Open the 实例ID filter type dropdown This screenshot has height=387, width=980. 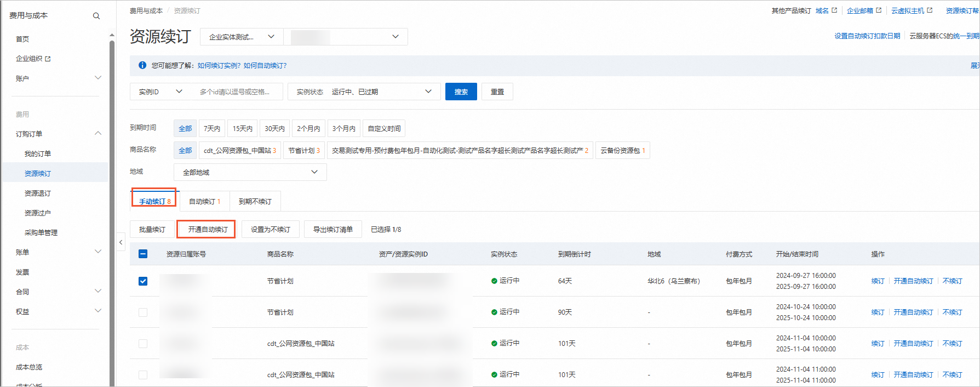click(x=160, y=92)
